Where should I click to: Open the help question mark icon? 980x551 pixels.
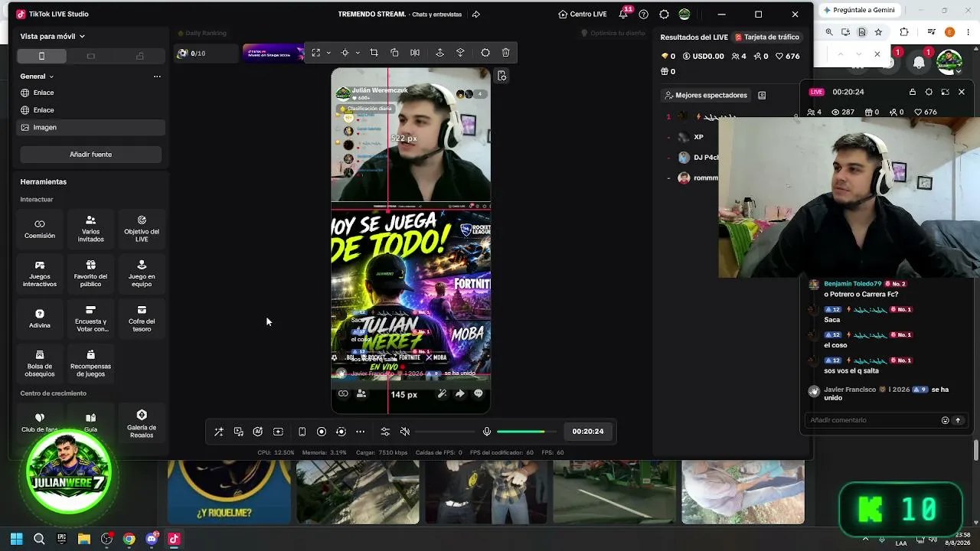tap(643, 15)
